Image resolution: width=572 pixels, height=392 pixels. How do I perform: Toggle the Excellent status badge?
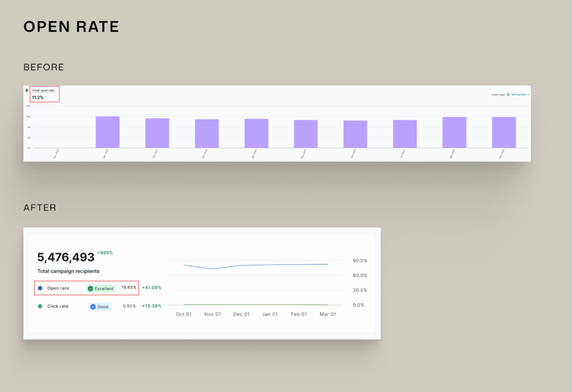click(101, 289)
